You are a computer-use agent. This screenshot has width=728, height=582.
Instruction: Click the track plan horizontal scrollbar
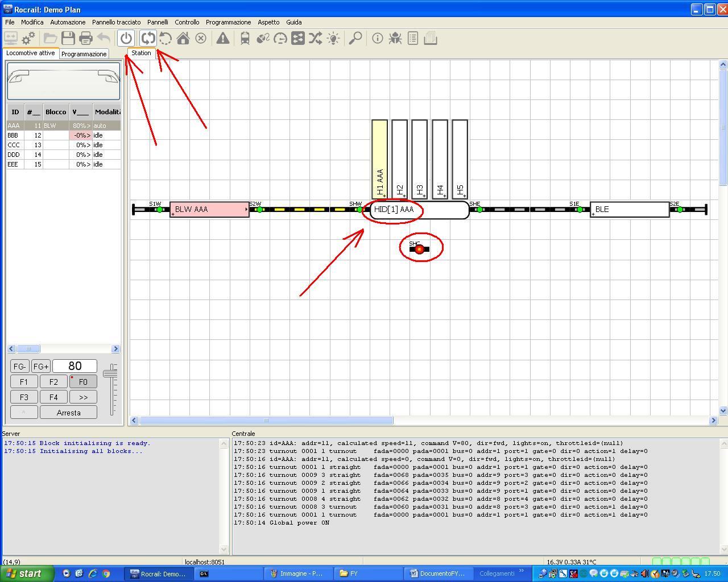(x=266, y=421)
